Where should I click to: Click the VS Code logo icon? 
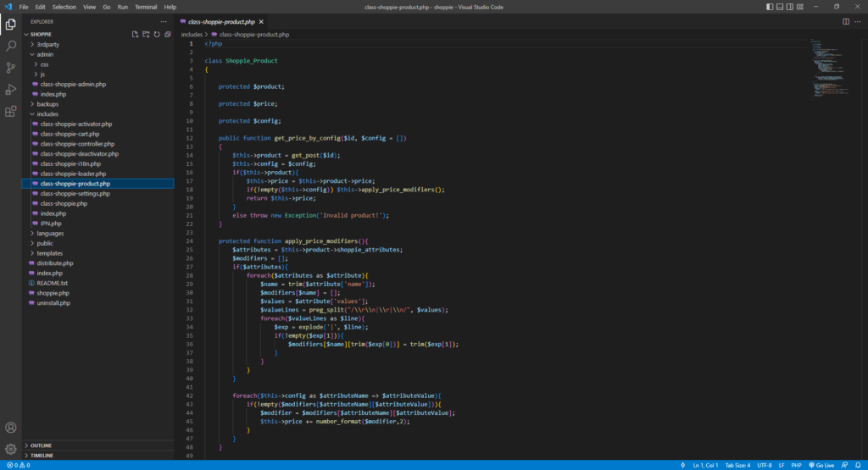(8, 7)
